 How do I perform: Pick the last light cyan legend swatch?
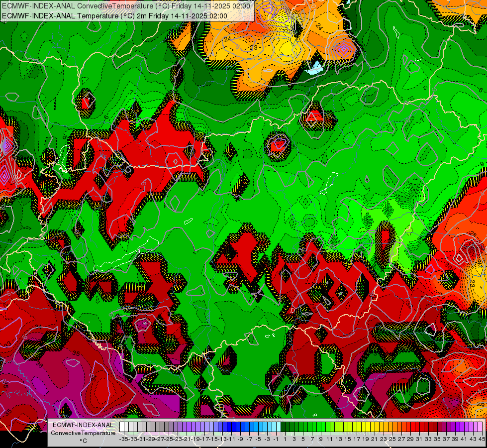[x=279, y=427]
